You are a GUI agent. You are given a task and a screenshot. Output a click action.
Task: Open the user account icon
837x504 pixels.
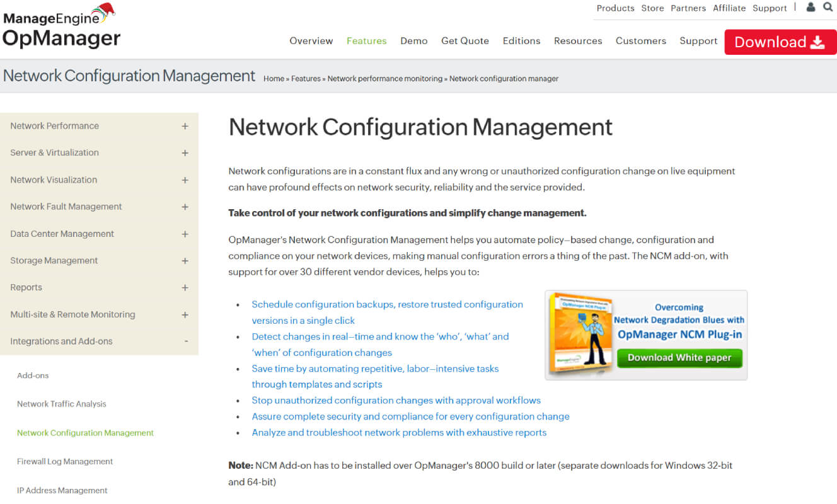pos(811,7)
